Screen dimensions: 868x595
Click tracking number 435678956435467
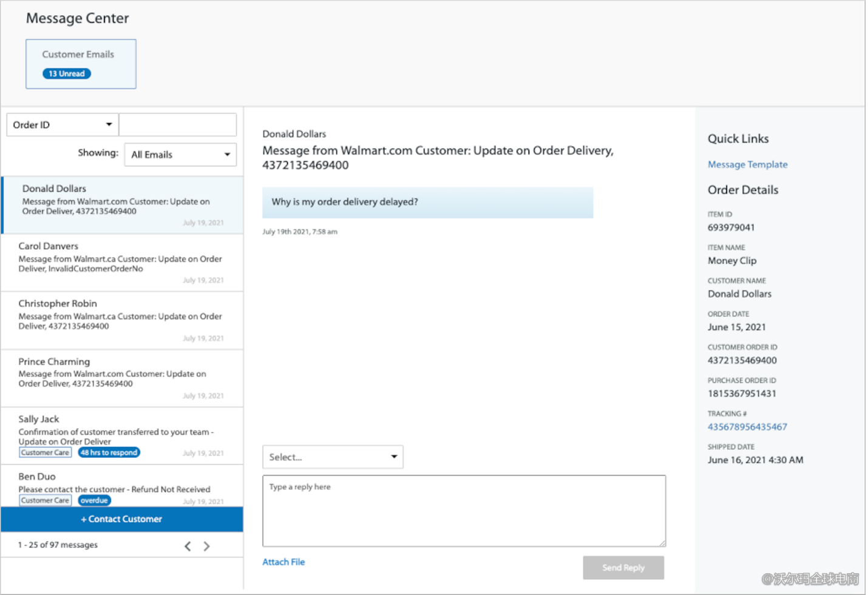pyautogui.click(x=747, y=427)
